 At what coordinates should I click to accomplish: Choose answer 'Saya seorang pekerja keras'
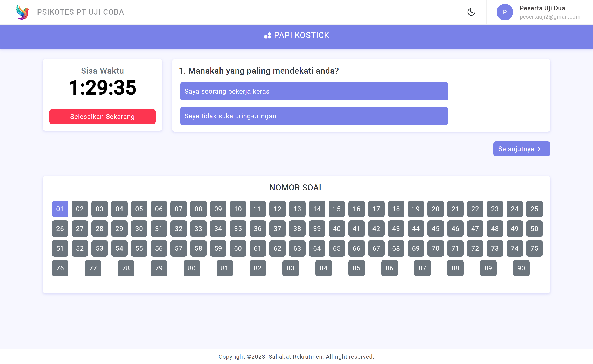(314, 92)
